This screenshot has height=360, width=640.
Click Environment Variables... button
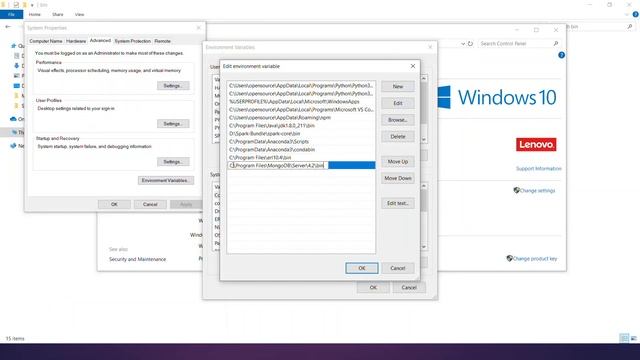166,180
